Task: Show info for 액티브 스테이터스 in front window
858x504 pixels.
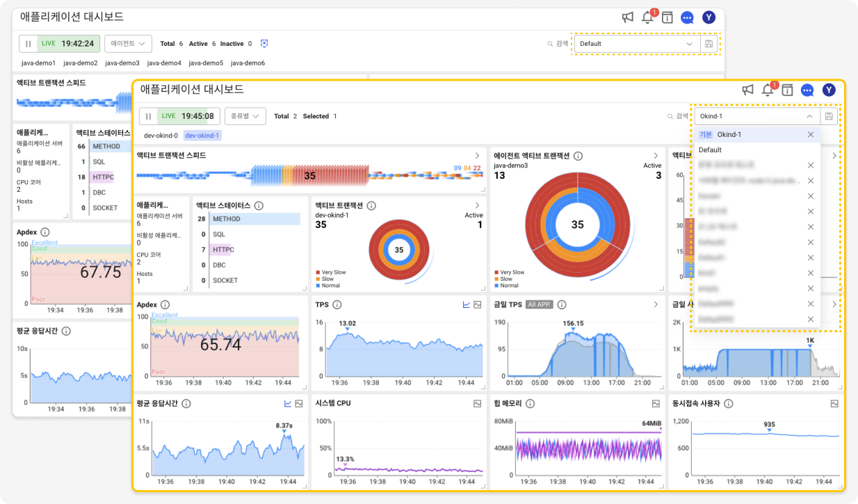Action: pos(259,206)
